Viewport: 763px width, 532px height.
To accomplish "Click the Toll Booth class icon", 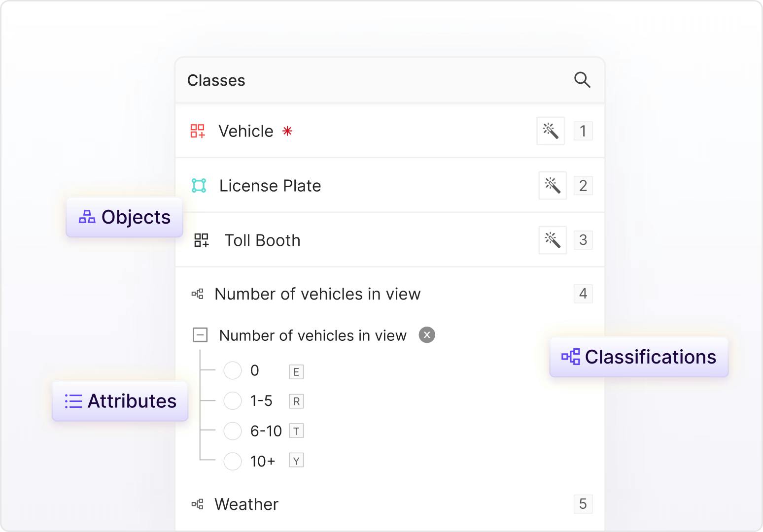I will click(x=201, y=240).
